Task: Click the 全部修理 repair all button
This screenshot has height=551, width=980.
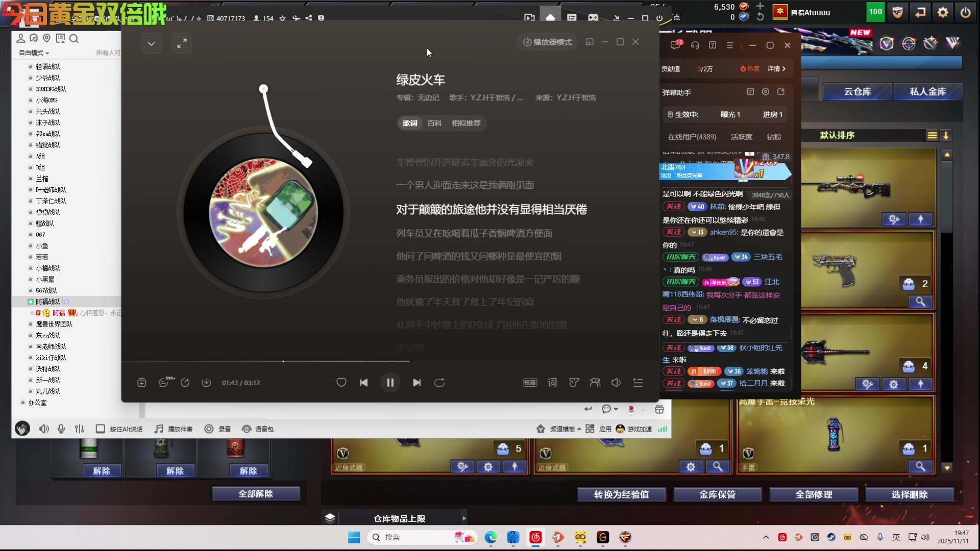Action: pos(814,494)
